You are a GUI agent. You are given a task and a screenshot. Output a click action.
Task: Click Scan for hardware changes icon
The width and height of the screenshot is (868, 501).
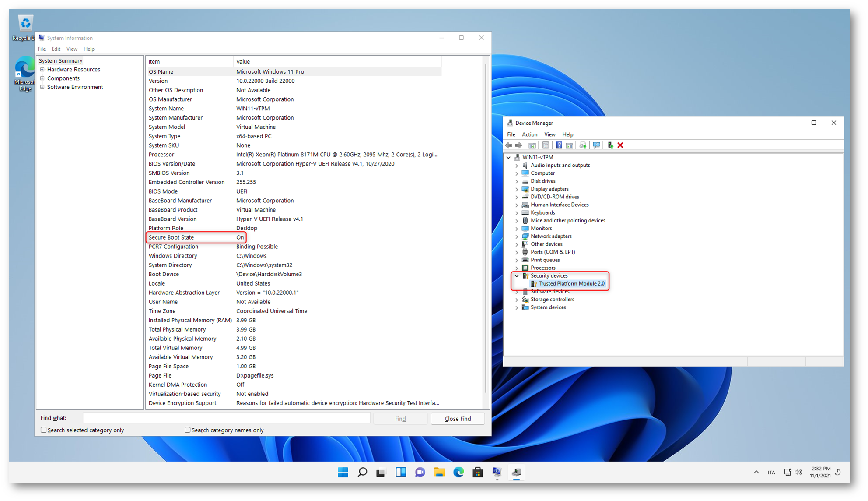(x=596, y=145)
